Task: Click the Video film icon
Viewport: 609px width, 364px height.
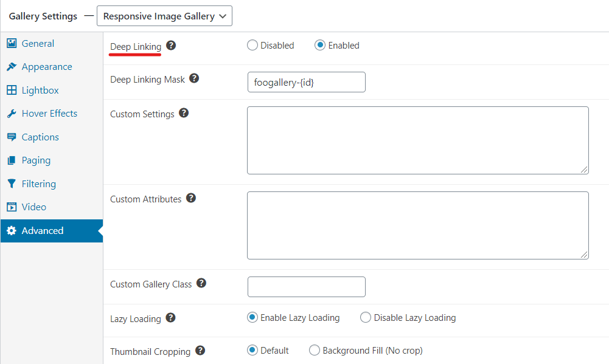Action: coord(12,207)
